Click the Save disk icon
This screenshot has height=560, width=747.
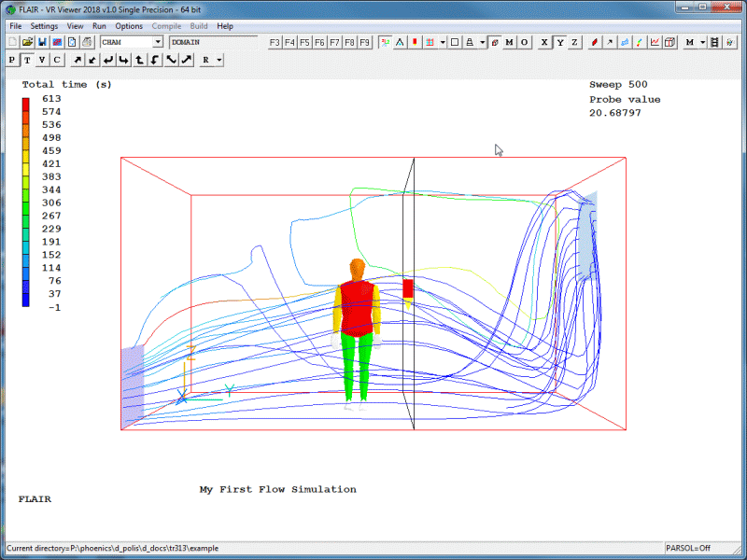(42, 42)
